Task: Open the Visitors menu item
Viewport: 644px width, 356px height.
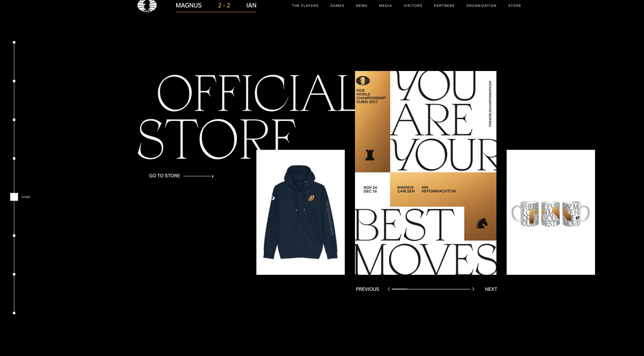Action: coord(413,6)
